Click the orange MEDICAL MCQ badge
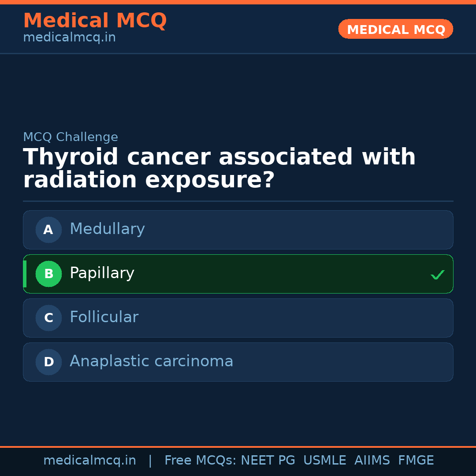476x476 pixels. (x=395, y=29)
